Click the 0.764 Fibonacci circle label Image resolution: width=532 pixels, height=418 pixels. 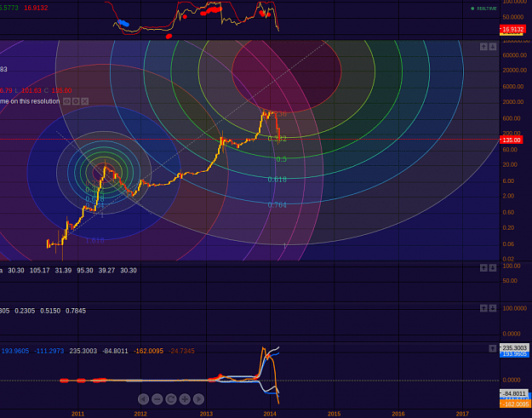277,205
